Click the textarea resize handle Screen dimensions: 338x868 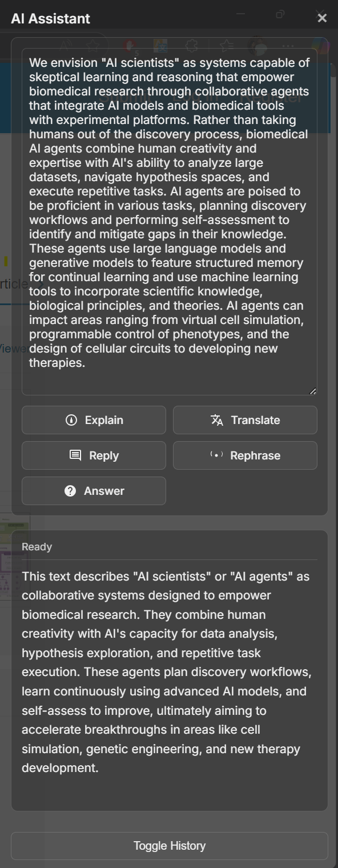click(x=312, y=391)
